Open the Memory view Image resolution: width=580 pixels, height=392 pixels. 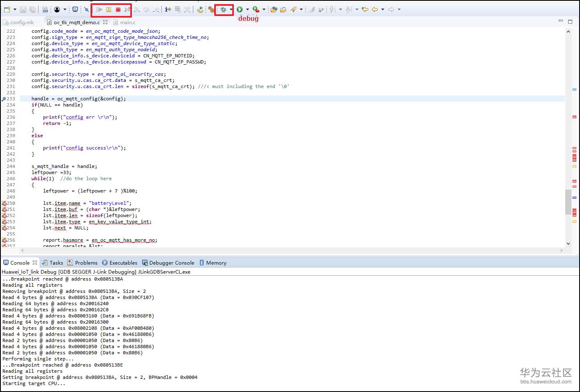(216, 263)
